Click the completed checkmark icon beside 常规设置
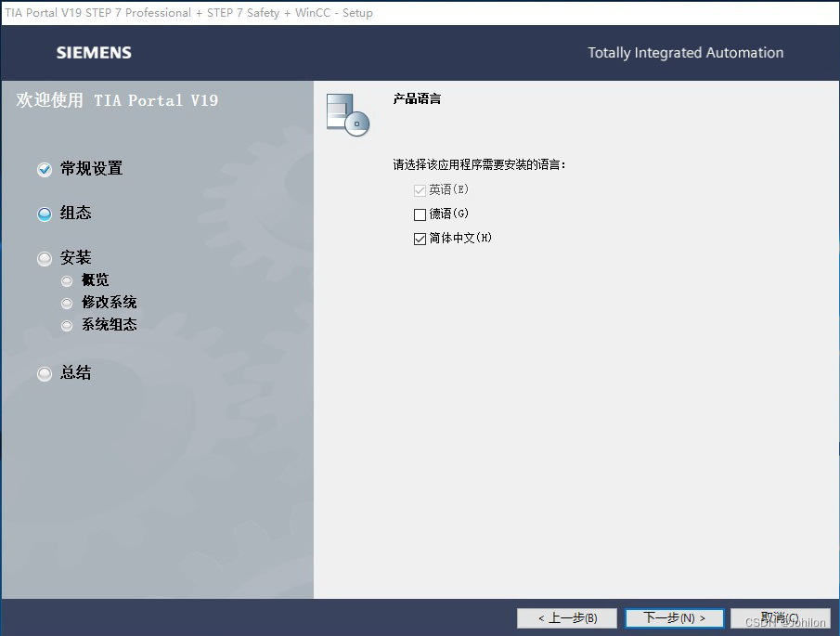This screenshot has width=840, height=636. pos(44,169)
